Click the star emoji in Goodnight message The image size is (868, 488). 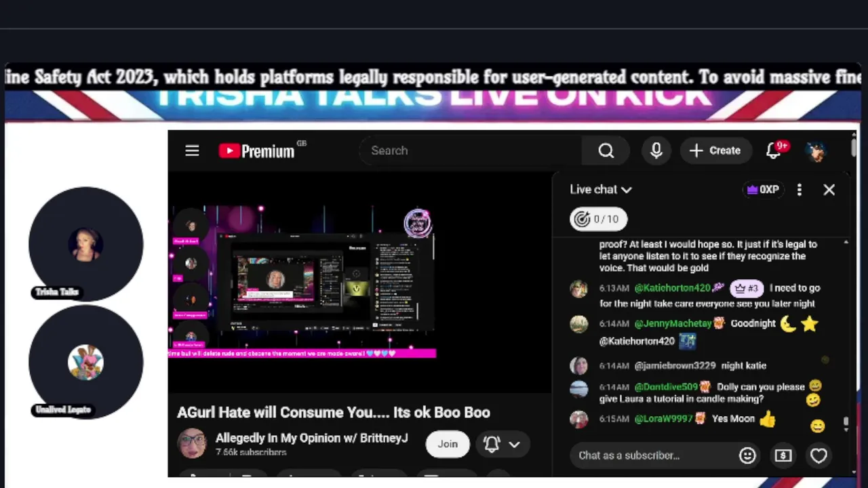[809, 324]
